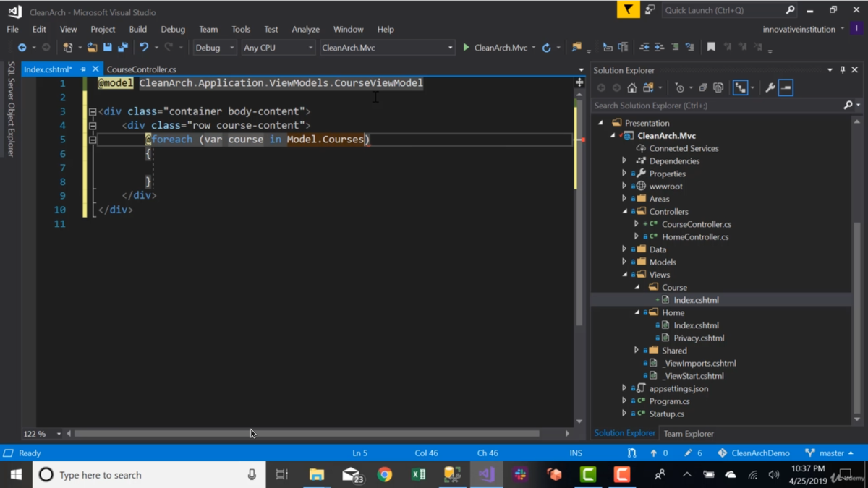Image resolution: width=868 pixels, height=488 pixels.
Task: Click the editor horizontal scrollbar
Action: click(x=307, y=434)
